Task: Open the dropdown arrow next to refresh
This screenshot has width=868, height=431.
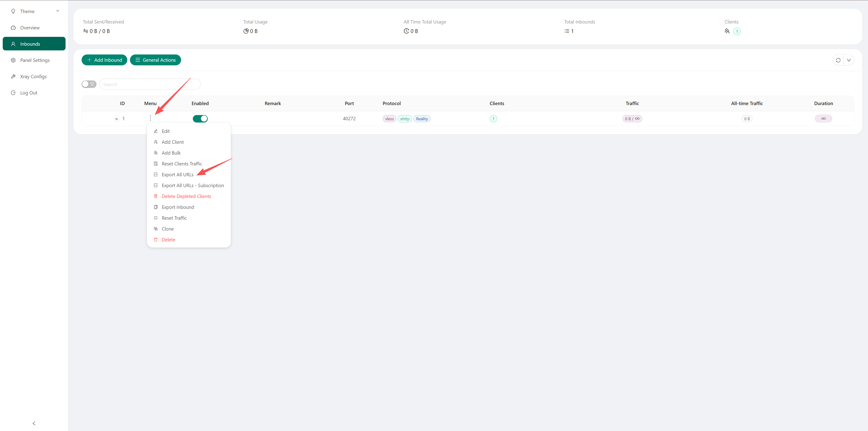Action: tap(849, 60)
